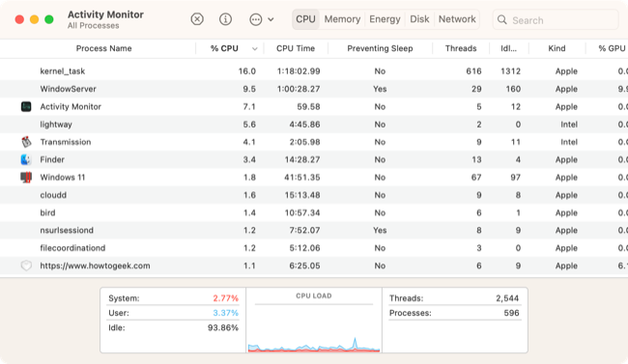
Task: Open the process info (i) icon
Action: click(225, 19)
